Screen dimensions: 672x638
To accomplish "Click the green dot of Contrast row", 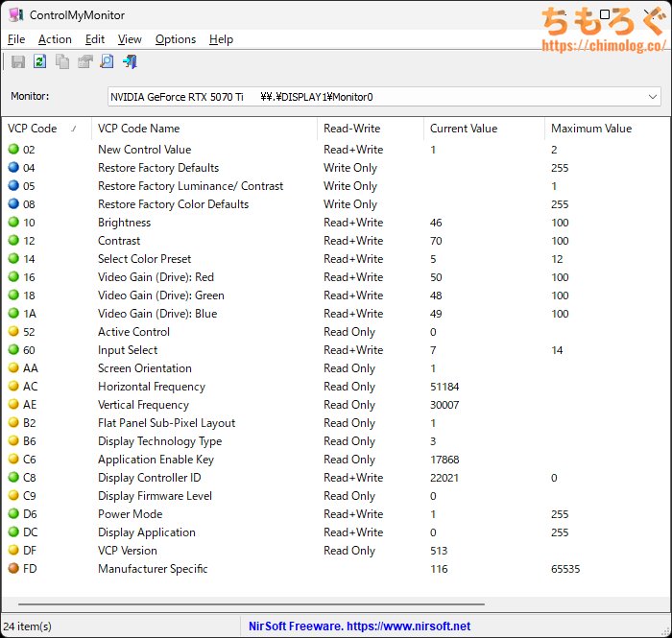I will pos(13,240).
